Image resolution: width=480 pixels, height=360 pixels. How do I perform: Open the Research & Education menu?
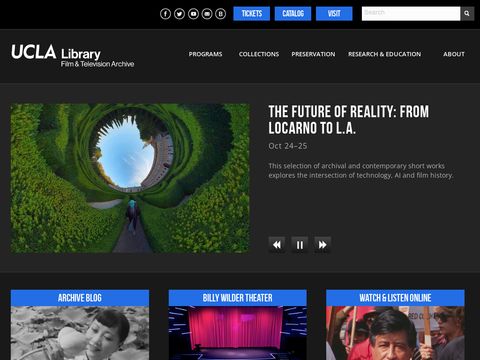[384, 54]
